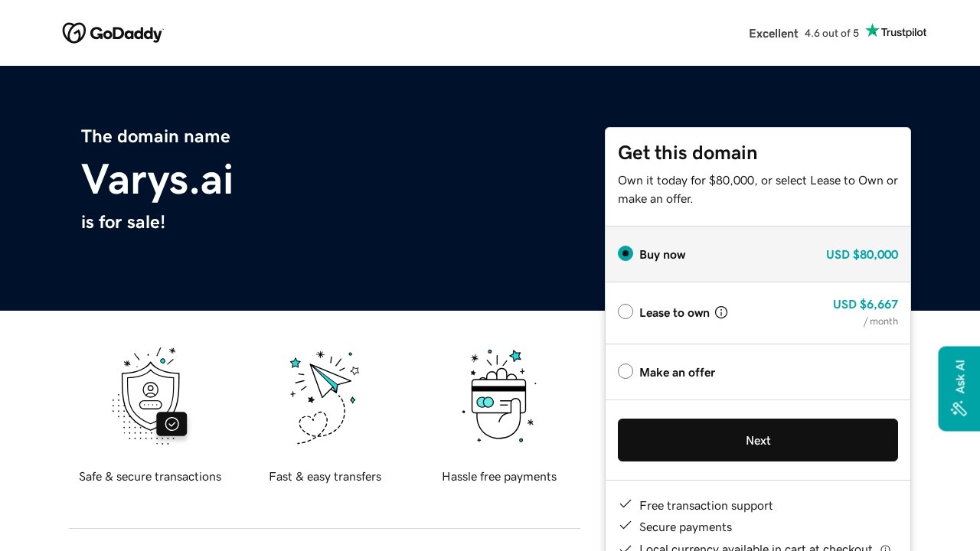Click the hassle free payments card illustration
This screenshot has height=551, width=980.
[x=499, y=396]
